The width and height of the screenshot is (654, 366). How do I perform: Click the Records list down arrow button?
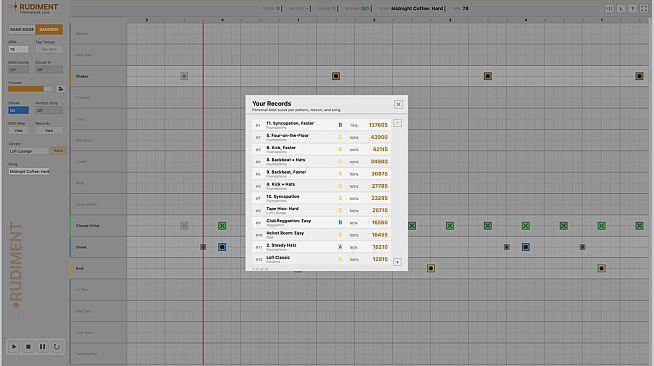coord(397,262)
